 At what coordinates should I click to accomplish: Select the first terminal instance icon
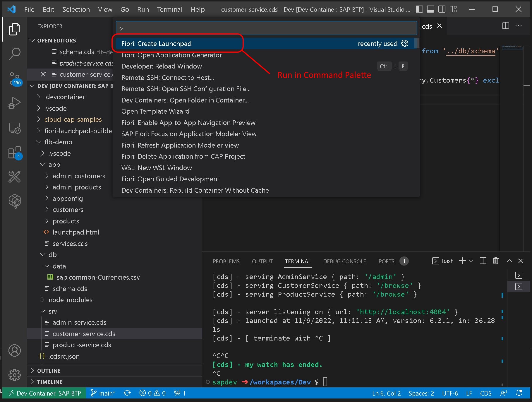click(519, 275)
